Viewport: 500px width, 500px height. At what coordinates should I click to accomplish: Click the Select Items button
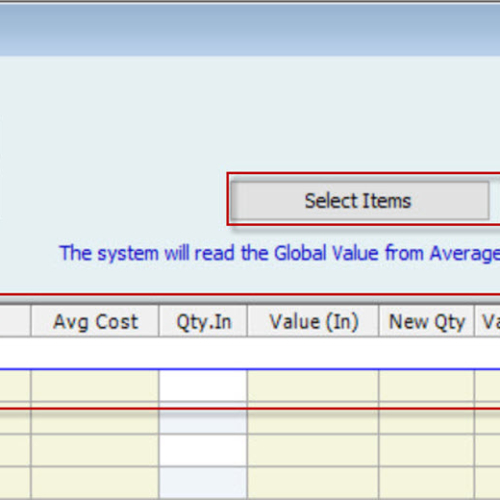pos(359,200)
